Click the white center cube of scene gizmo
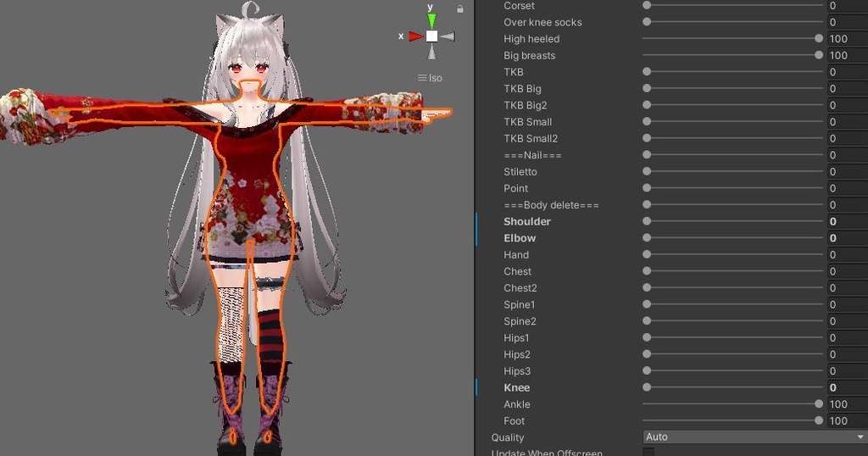This screenshot has width=868, height=456. coord(431,36)
